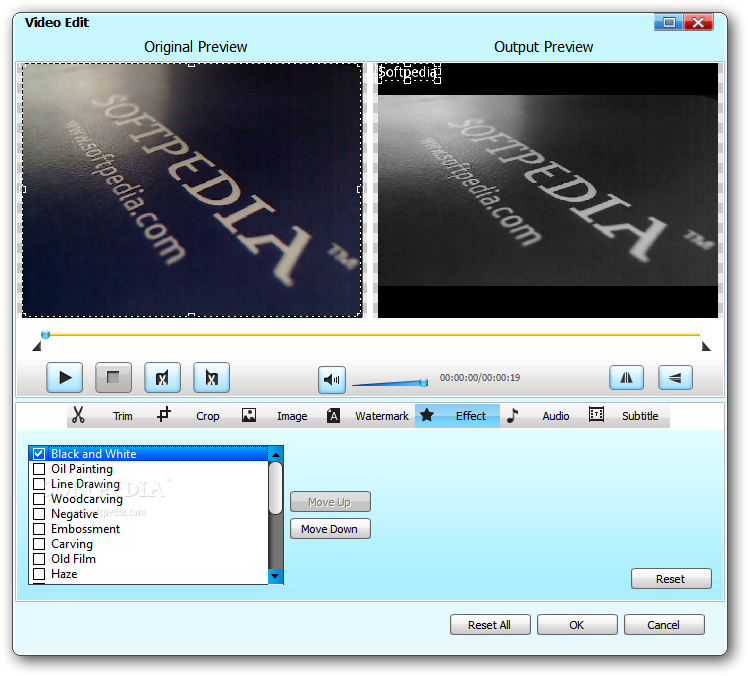Flip video horizontally using mirror icon
This screenshot has height=676, width=748.
pos(626,377)
